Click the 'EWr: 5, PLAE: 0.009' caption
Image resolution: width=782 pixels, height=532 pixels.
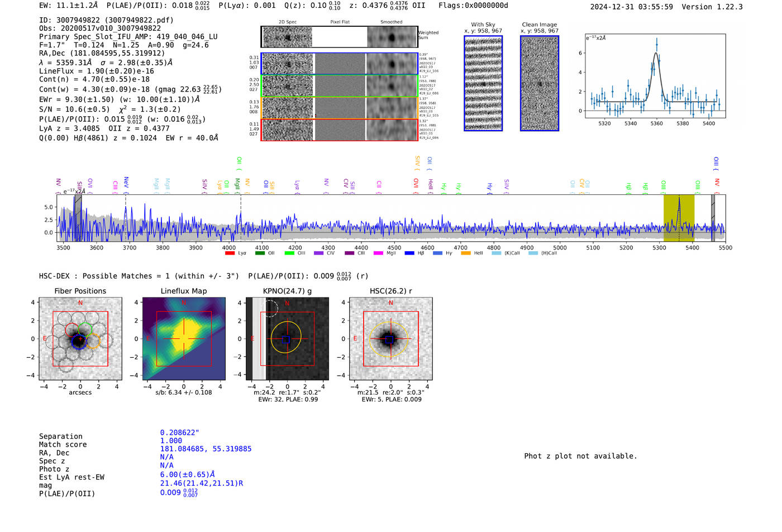(x=392, y=399)
